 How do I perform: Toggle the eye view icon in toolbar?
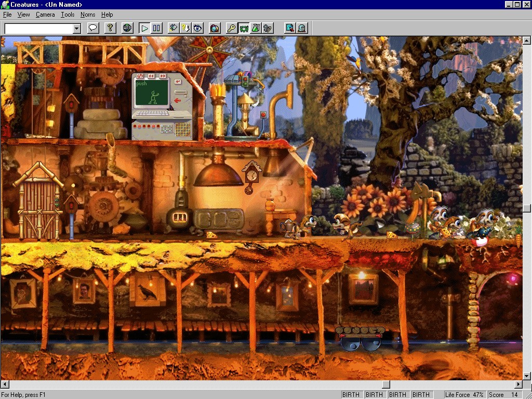[x=198, y=28]
